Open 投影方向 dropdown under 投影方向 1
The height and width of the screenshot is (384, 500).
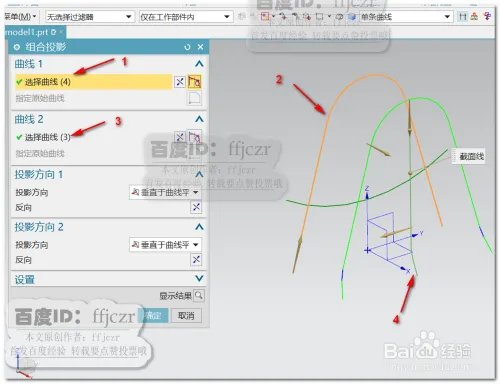pos(165,192)
